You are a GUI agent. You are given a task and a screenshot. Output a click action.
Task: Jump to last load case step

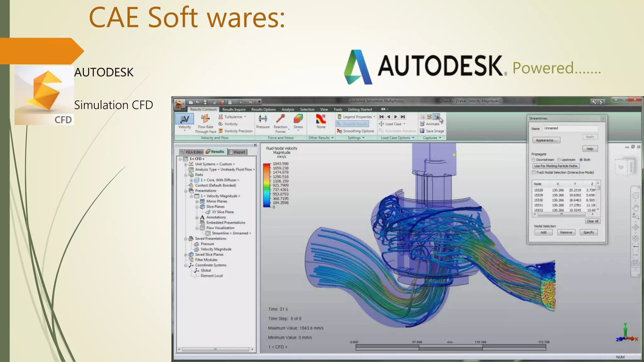click(402, 117)
